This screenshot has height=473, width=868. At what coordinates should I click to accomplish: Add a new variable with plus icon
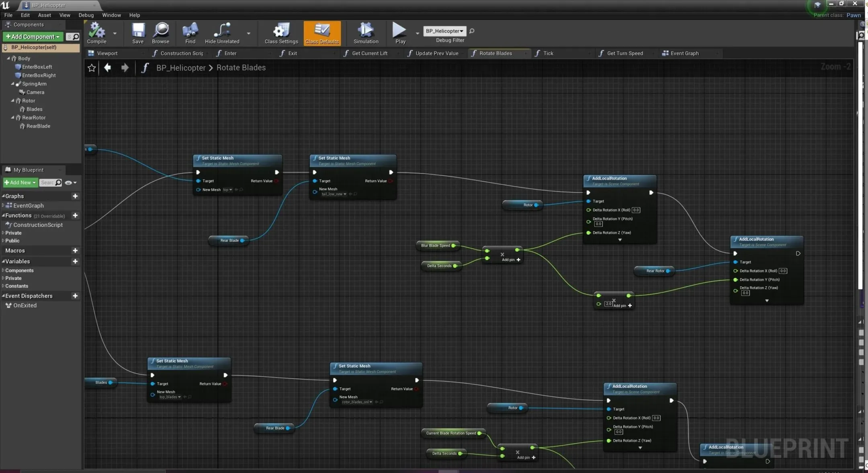[75, 261]
